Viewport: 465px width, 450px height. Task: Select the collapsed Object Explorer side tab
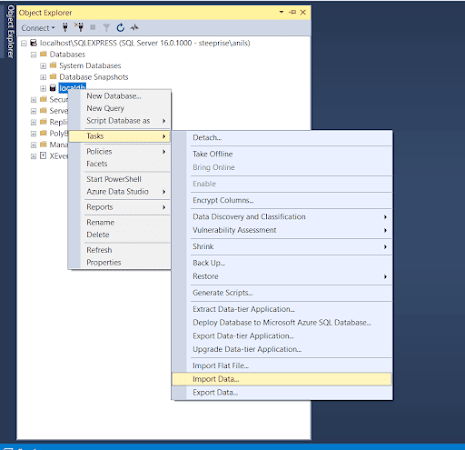[10, 31]
